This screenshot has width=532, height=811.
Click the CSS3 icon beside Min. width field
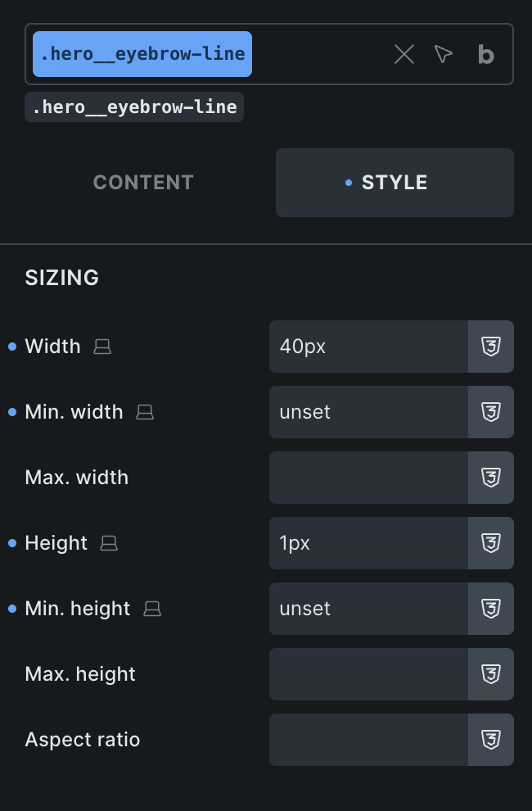click(491, 412)
